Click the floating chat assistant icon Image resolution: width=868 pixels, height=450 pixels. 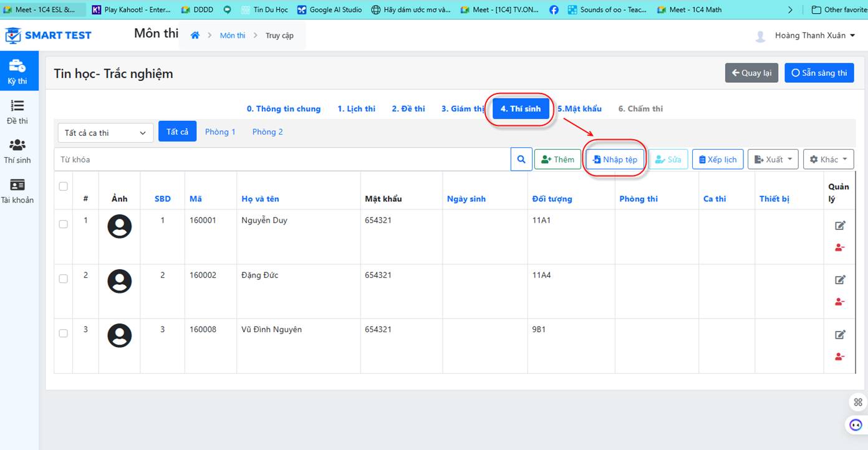[x=856, y=425]
